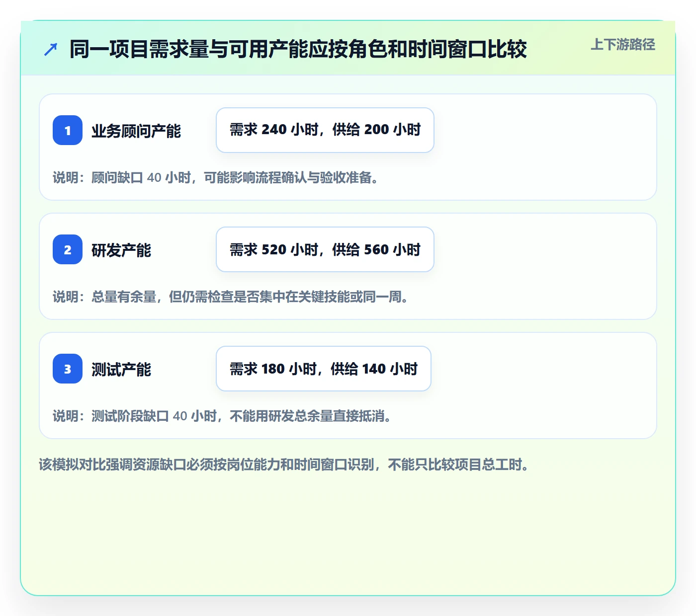
Task: Click the diagonal arrow icon beside the title
Action: click(51, 50)
